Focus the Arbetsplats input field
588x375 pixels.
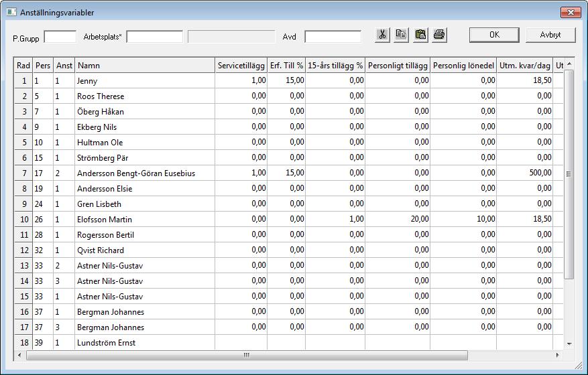tap(154, 37)
